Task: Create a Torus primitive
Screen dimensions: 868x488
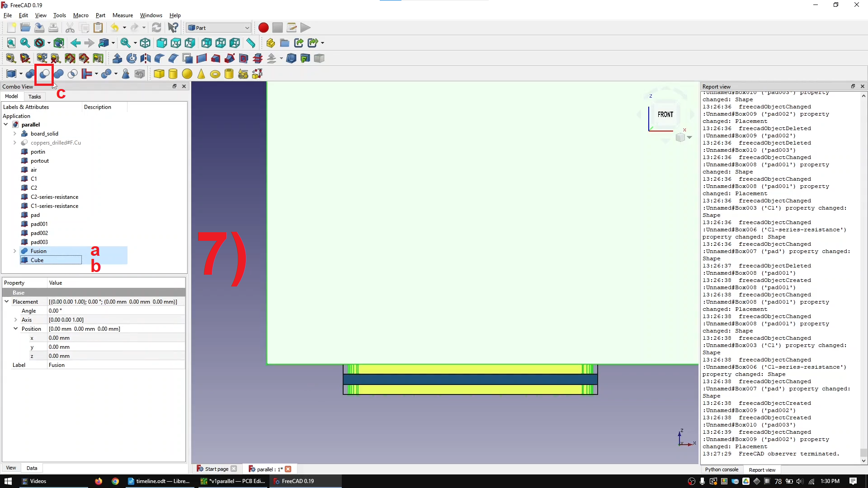Action: (215, 74)
